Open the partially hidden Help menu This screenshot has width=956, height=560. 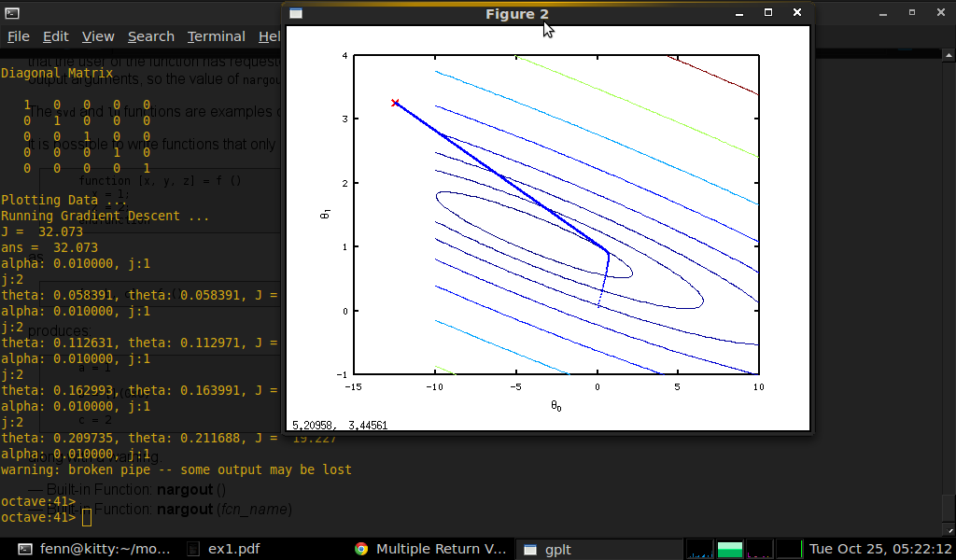coord(270,36)
